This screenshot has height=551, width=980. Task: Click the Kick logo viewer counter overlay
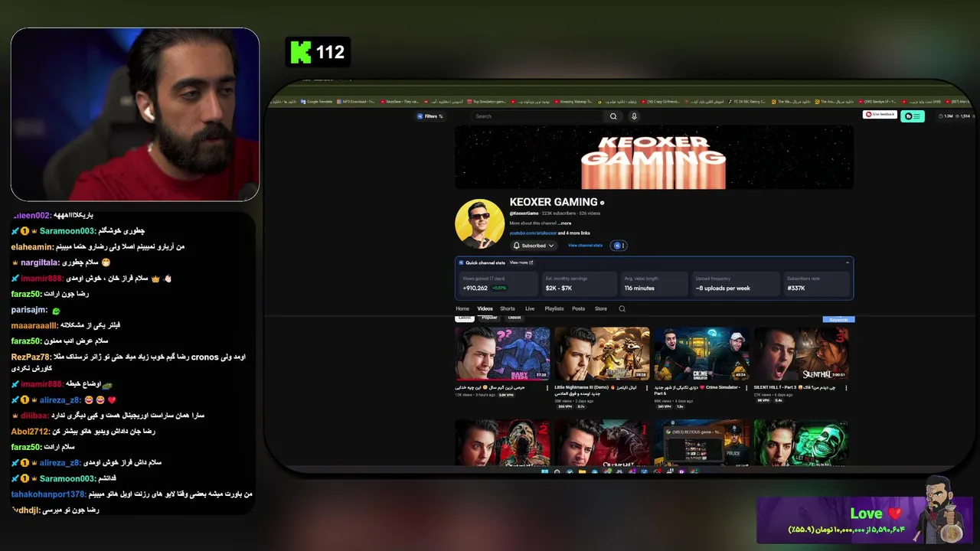coord(318,52)
